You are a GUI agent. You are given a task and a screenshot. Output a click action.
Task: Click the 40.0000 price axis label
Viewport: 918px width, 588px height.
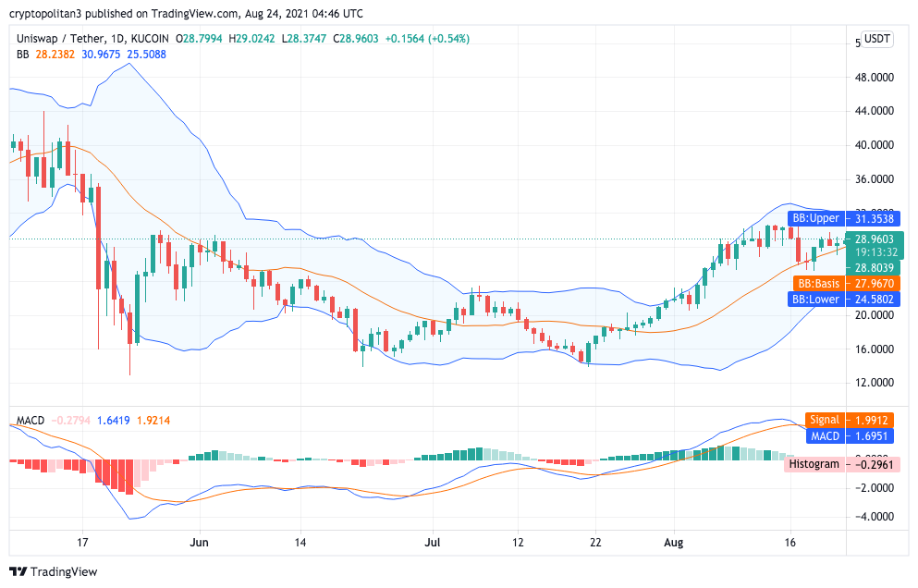pyautogui.click(x=875, y=145)
